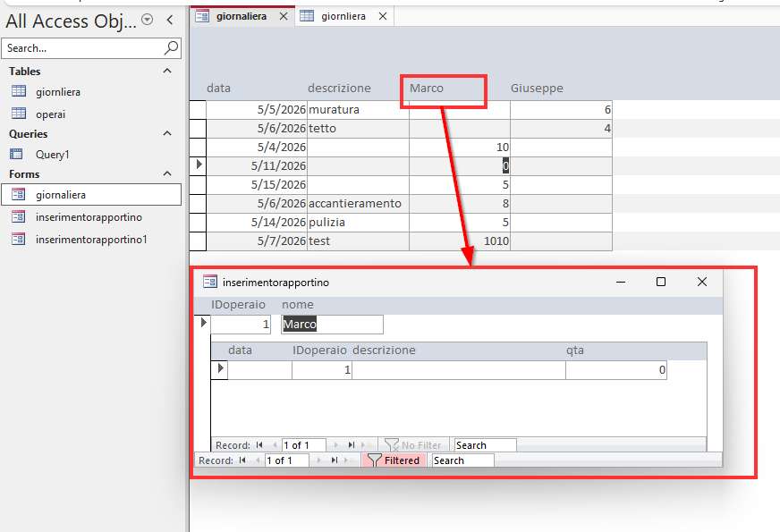The width and height of the screenshot is (780, 532).
Task: Collapse the Queries group
Action: tap(167, 134)
